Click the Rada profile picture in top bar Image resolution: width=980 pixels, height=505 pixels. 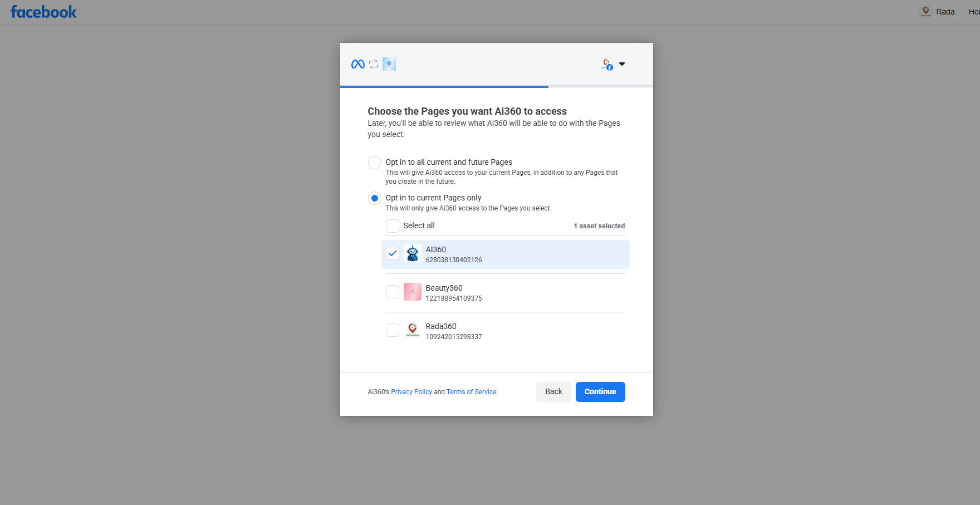coord(925,11)
